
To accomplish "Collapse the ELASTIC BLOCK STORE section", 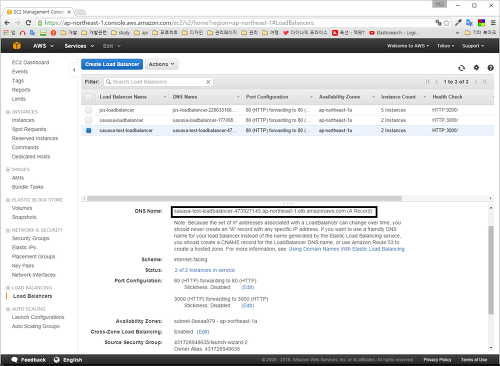I will (x=8, y=200).
